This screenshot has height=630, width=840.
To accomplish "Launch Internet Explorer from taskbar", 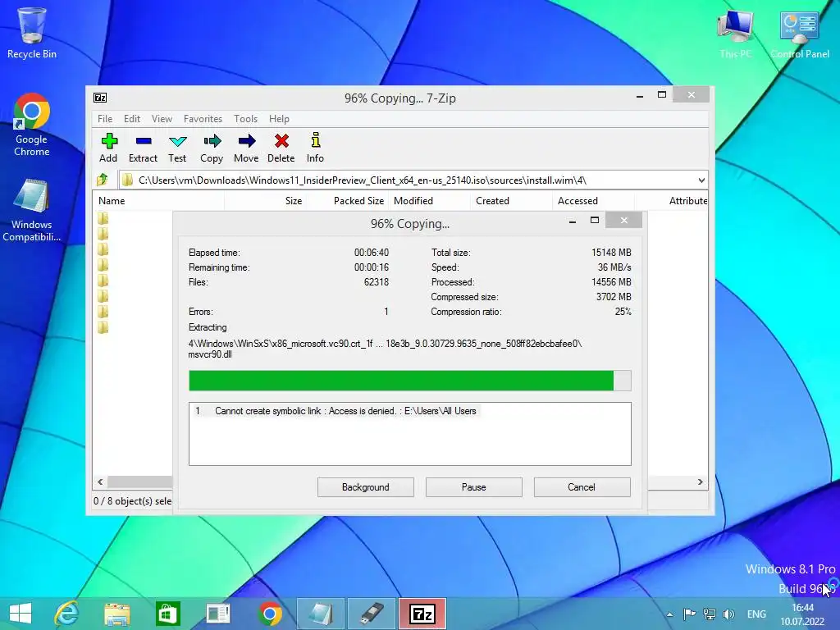I will point(67,614).
